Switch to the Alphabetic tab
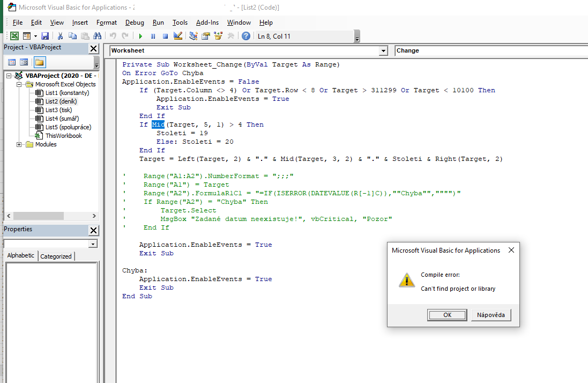The width and height of the screenshot is (588, 383). (x=20, y=255)
